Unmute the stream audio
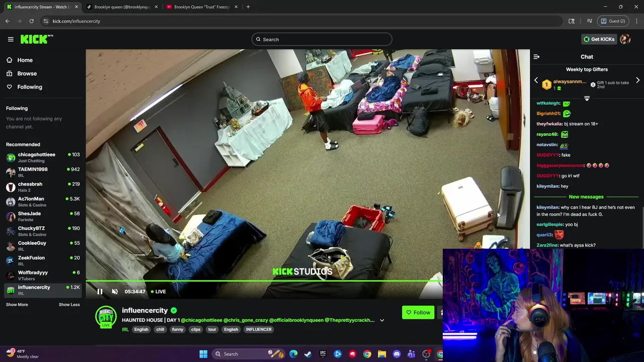644x362 pixels. pos(115,292)
